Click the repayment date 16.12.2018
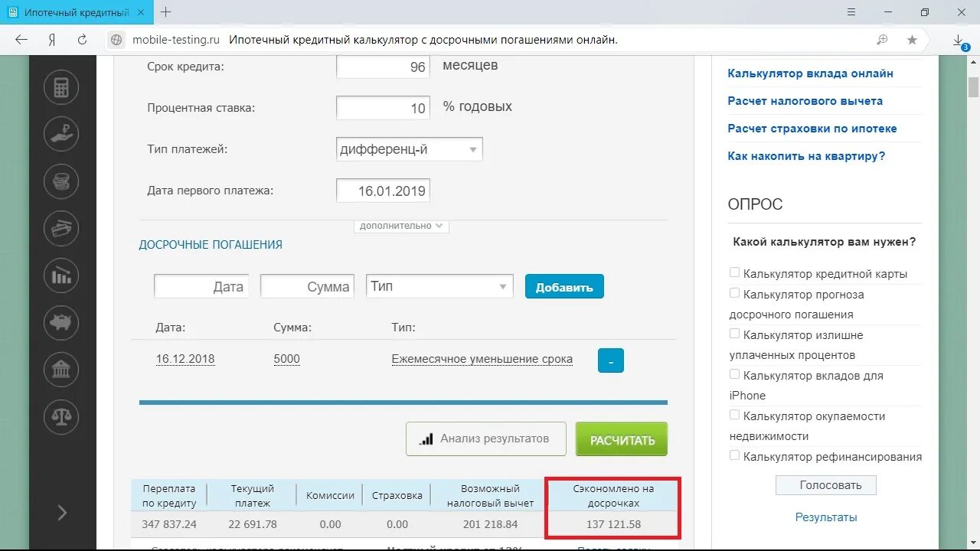The image size is (980, 551). pyautogui.click(x=185, y=359)
